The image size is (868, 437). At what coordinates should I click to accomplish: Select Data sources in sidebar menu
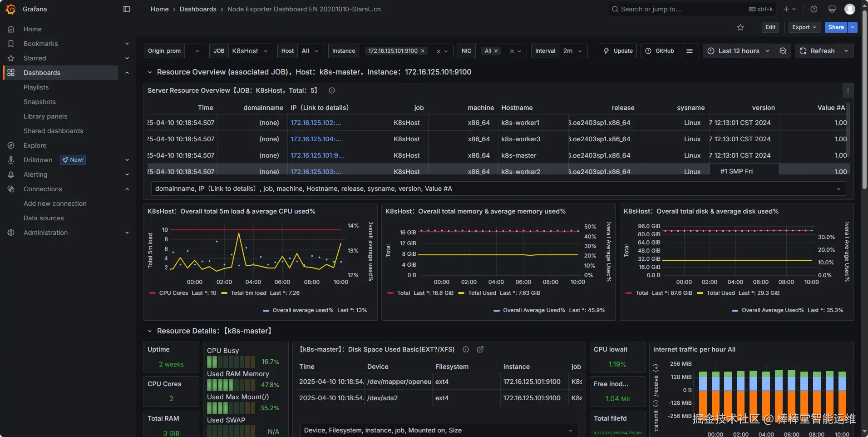point(44,218)
